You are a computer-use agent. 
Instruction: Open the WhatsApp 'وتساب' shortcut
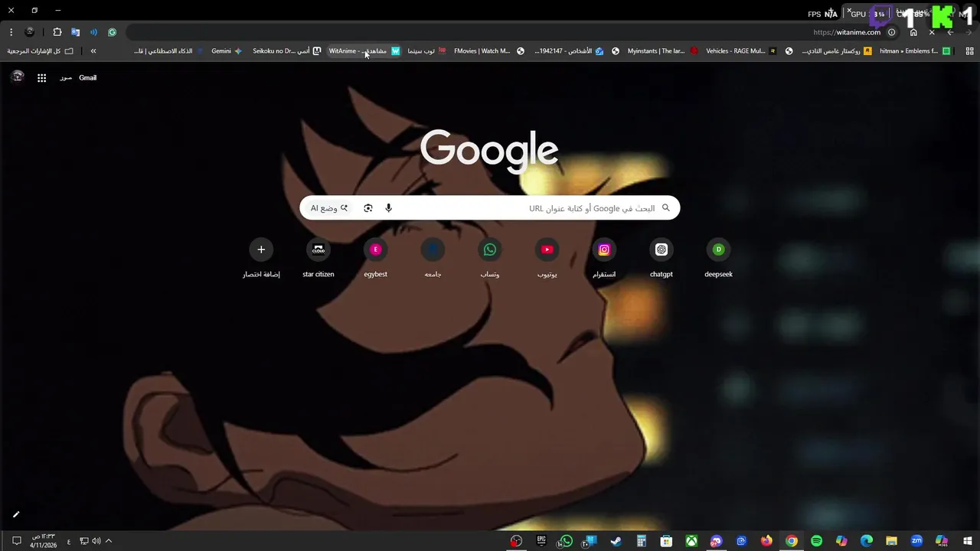pyautogui.click(x=490, y=258)
